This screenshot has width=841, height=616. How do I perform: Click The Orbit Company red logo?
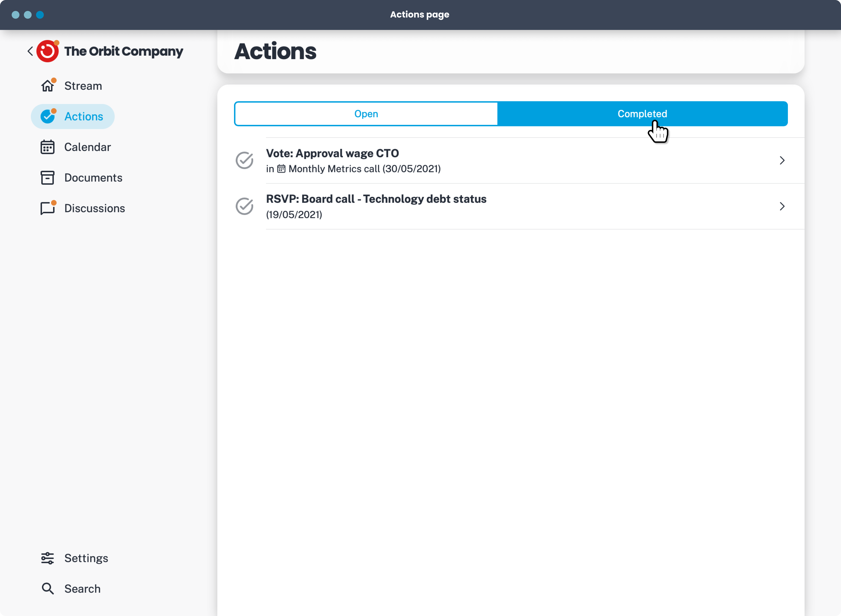(48, 51)
